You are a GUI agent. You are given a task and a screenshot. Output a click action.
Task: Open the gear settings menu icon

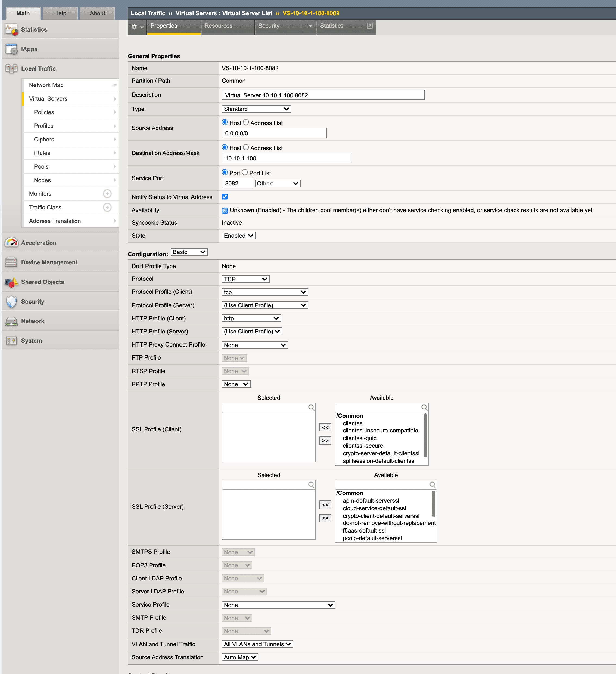(137, 27)
